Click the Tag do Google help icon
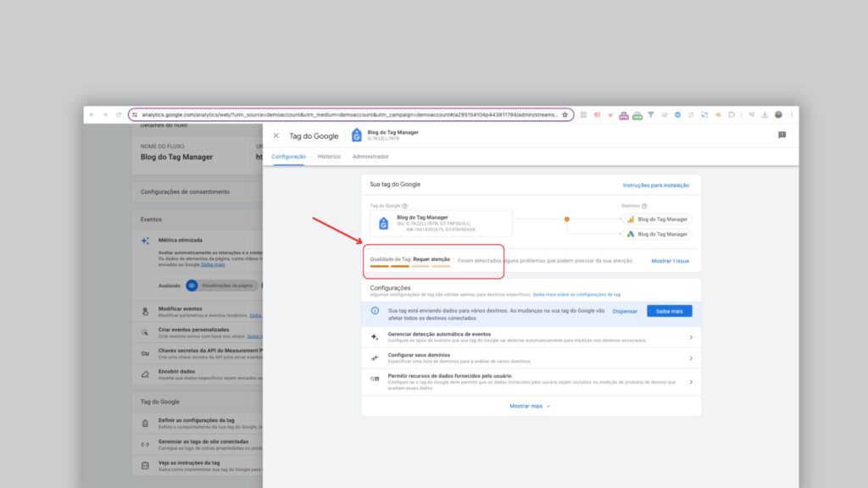Image resolution: width=868 pixels, height=488 pixels. click(x=404, y=206)
